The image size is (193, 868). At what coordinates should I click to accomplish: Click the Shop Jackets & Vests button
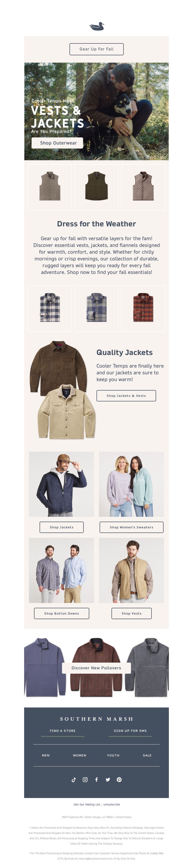[126, 396]
